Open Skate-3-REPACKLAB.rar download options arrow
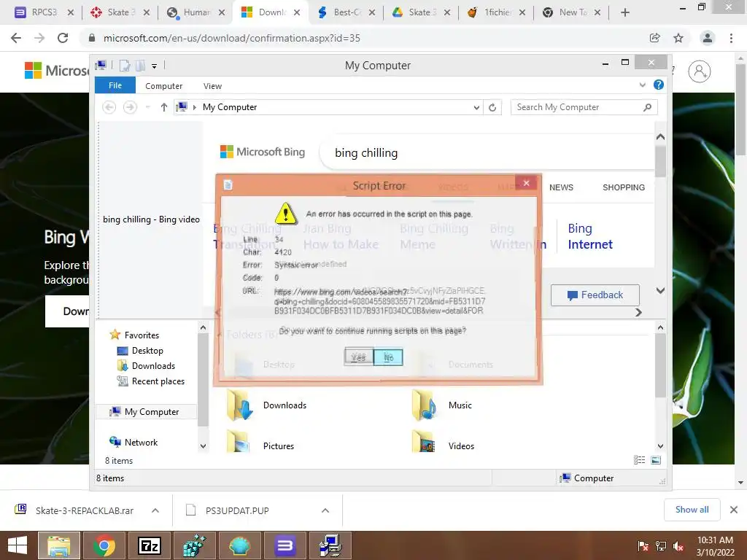Viewport: 747px width, 560px height. click(155, 510)
